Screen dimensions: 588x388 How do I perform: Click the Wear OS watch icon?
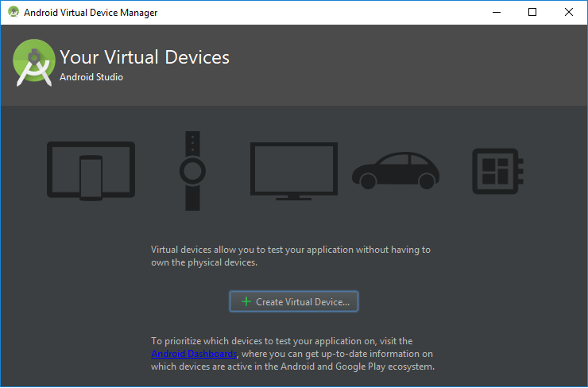click(x=192, y=171)
